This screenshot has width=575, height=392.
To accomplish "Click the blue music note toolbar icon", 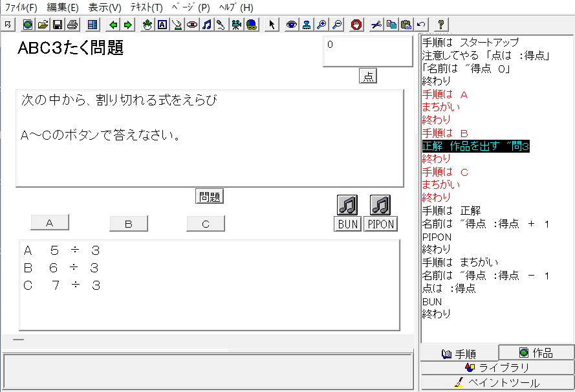I will 207,25.
